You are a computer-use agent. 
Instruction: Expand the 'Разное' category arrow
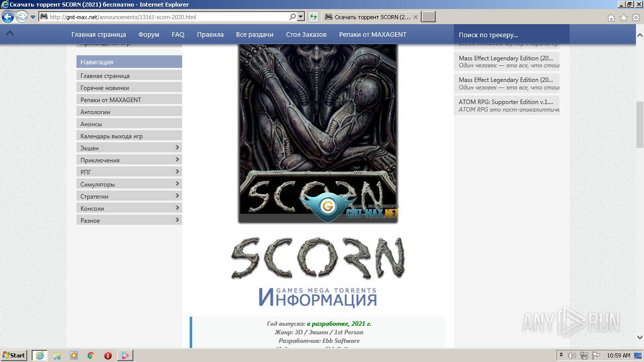[177, 220]
